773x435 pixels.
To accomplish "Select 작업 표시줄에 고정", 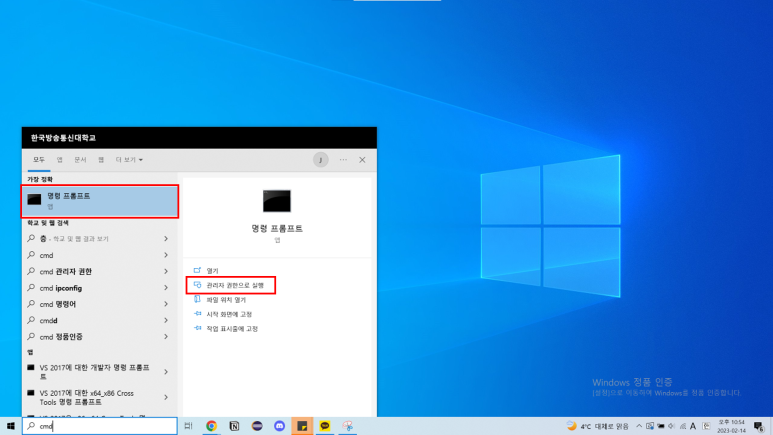I will [x=232, y=328].
